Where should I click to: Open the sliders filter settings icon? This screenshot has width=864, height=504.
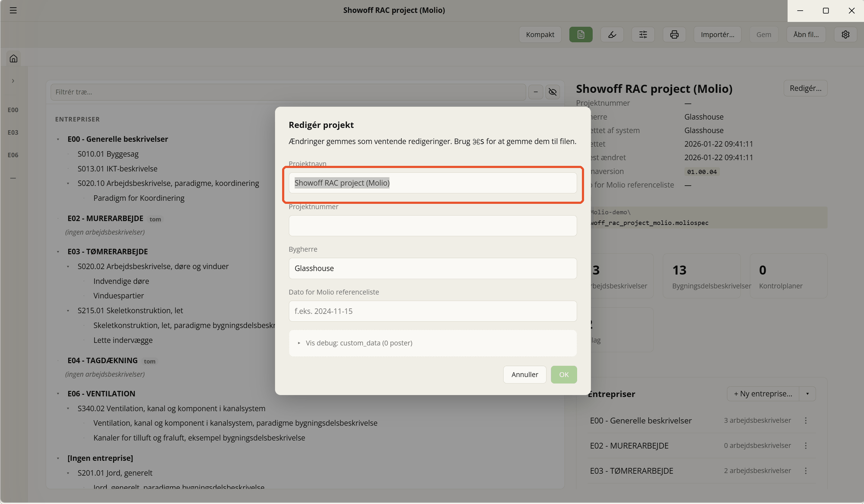click(643, 35)
